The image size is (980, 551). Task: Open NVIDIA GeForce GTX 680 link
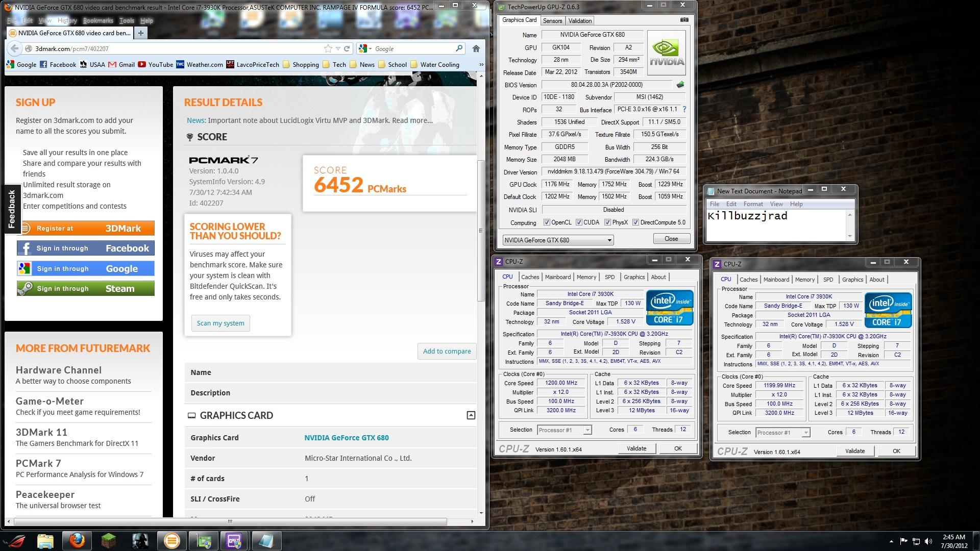coord(347,438)
